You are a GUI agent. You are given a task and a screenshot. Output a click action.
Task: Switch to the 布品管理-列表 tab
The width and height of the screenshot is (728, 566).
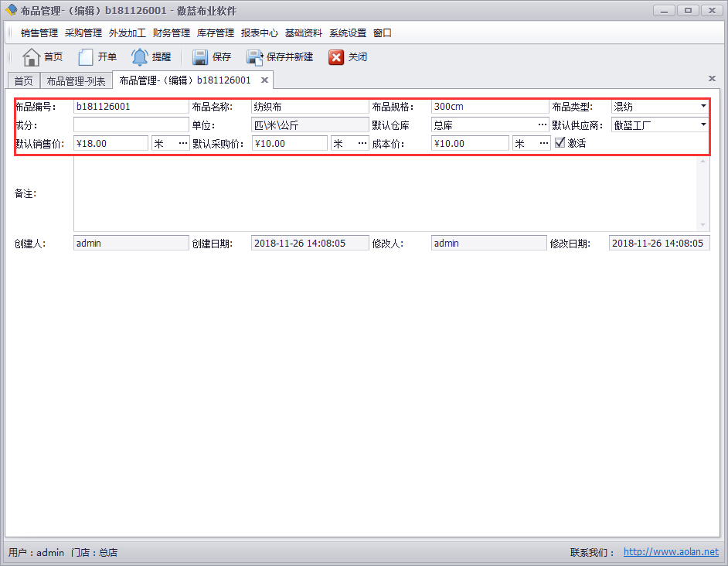point(76,81)
